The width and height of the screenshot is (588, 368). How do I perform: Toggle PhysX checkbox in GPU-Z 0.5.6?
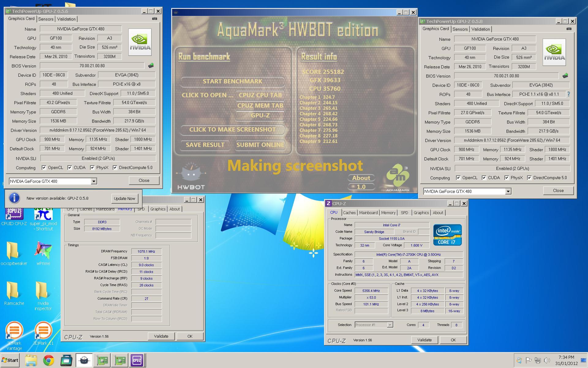[92, 167]
